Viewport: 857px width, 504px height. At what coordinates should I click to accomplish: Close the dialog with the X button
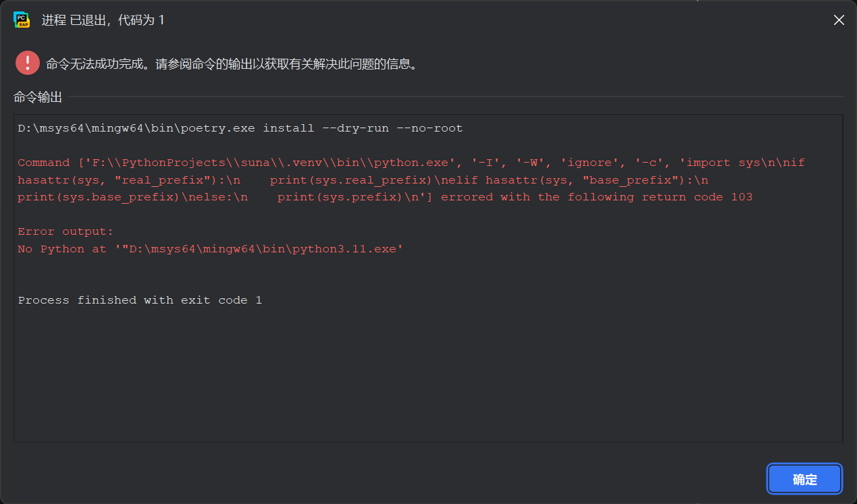pyautogui.click(x=839, y=20)
